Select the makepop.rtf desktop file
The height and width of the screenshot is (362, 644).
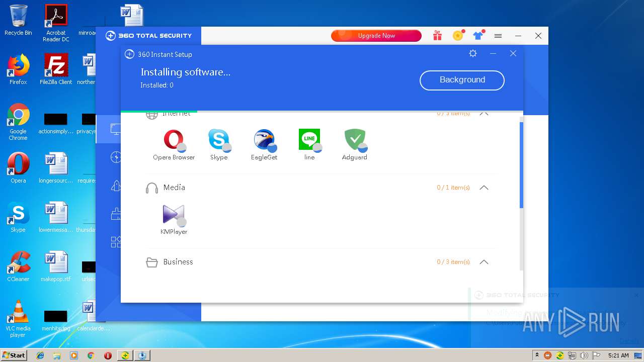coord(56,266)
